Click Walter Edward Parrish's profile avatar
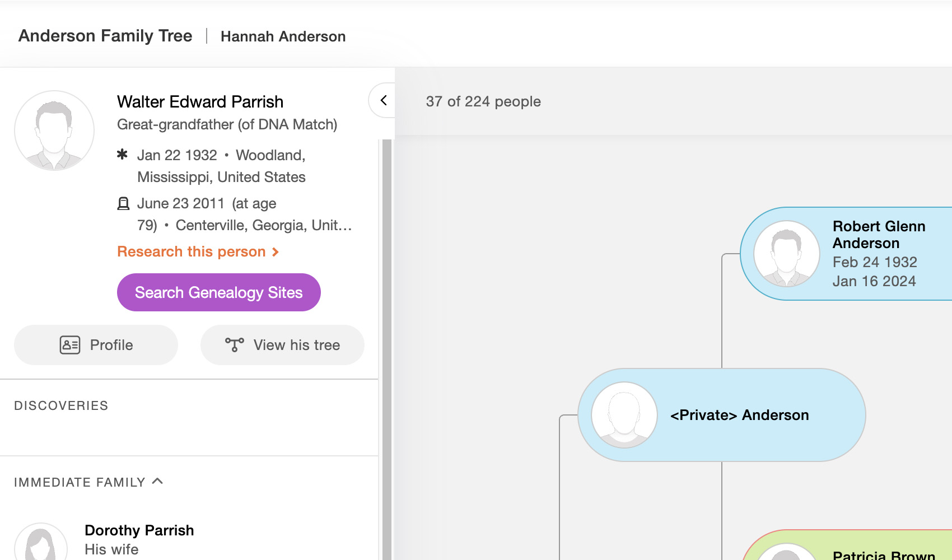Viewport: 952px width, 560px height. [54, 130]
